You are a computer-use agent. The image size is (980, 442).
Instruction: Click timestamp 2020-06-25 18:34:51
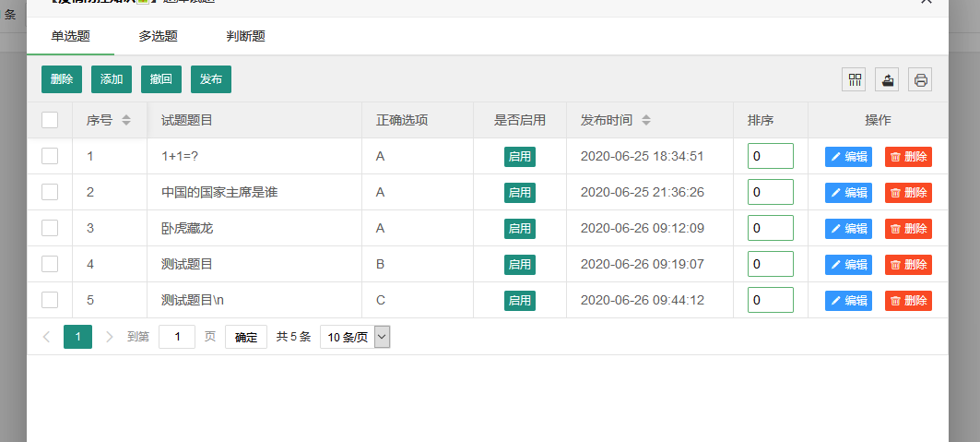(643, 156)
